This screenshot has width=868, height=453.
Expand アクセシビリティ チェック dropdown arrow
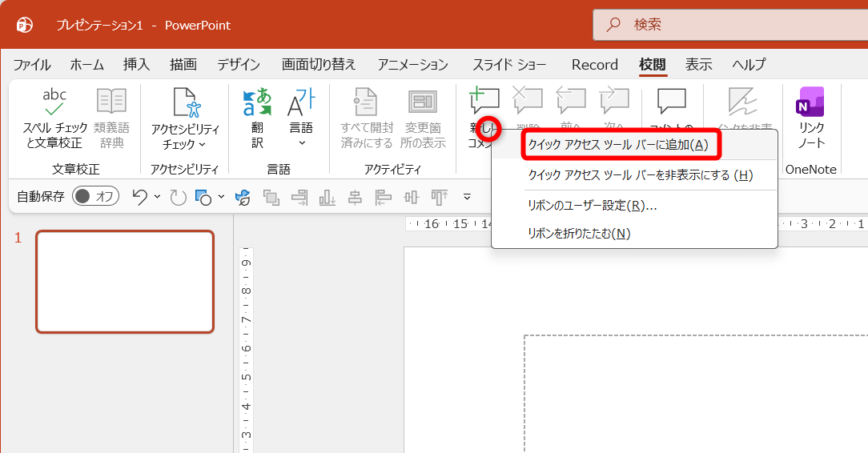tap(202, 144)
